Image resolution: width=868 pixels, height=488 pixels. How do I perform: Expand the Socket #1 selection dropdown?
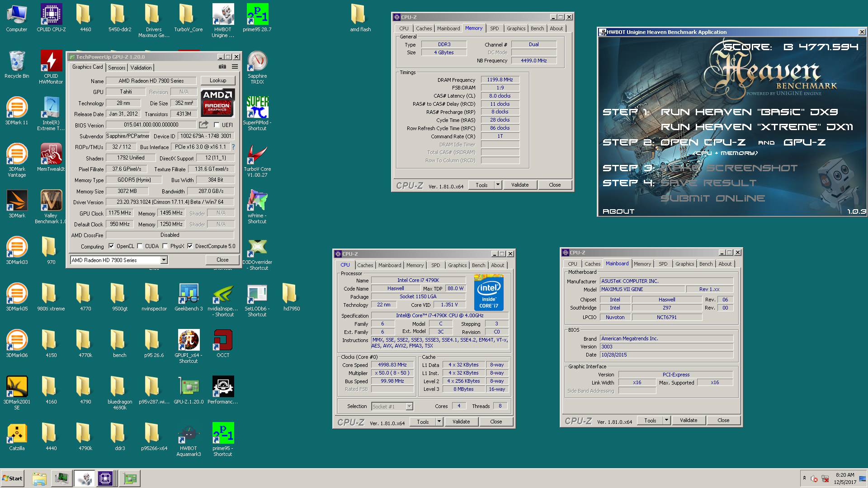tap(409, 406)
